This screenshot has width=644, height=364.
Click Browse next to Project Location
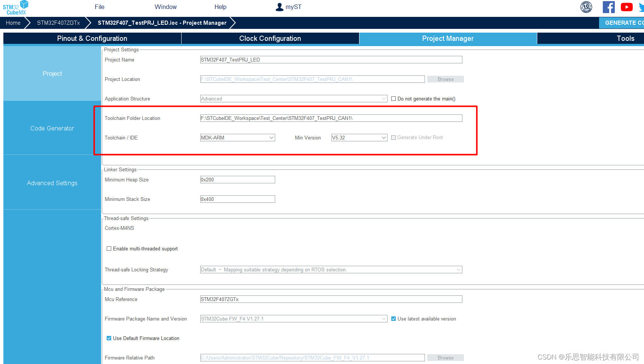446,79
